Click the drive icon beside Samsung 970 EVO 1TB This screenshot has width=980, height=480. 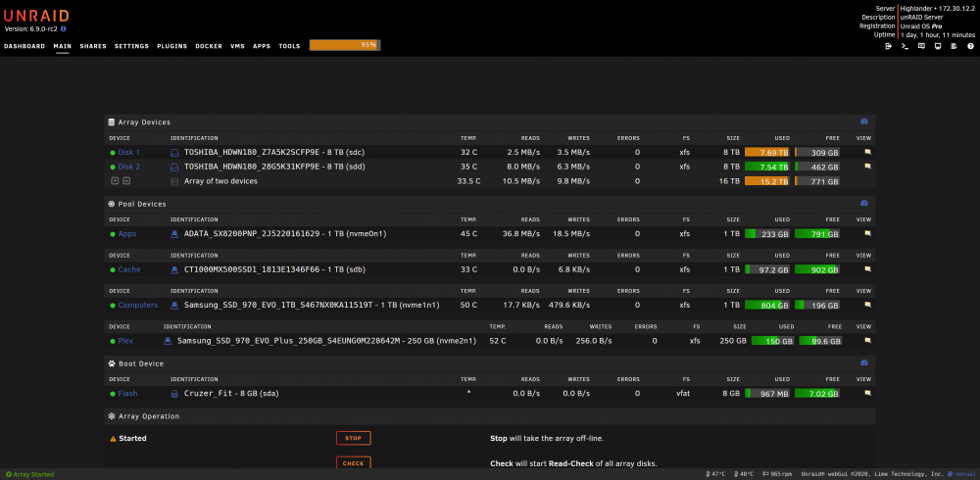[x=175, y=305]
